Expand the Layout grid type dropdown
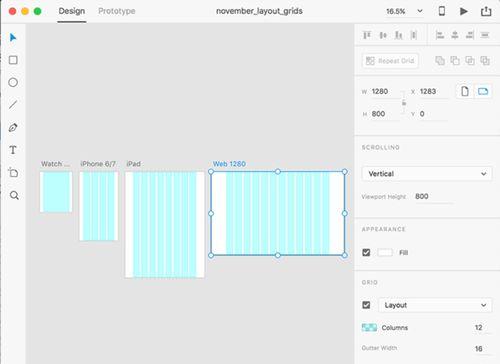 click(435, 305)
